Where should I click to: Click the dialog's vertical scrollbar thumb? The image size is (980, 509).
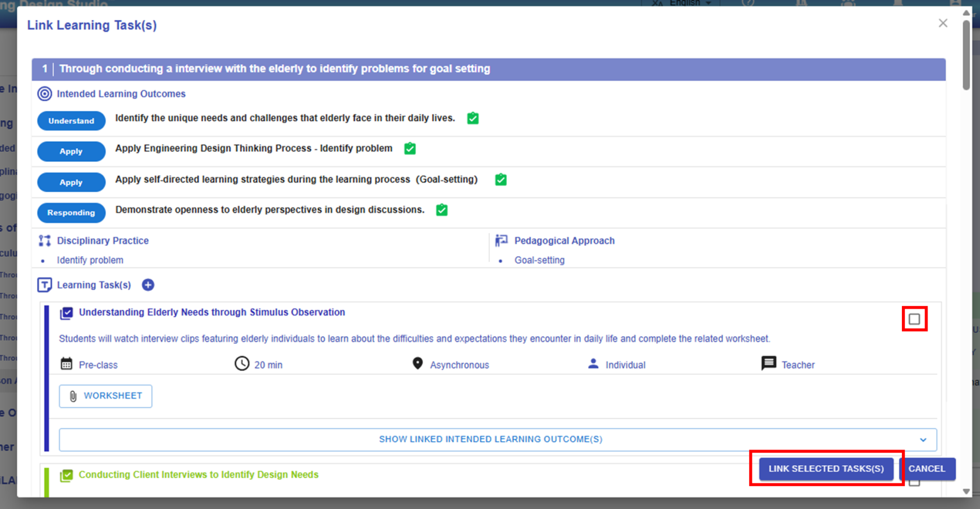click(966, 55)
